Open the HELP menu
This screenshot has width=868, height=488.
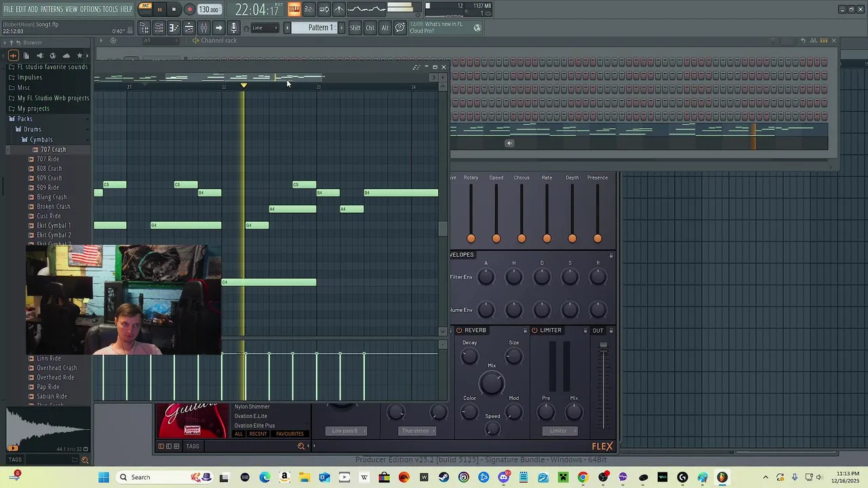tap(127, 9)
